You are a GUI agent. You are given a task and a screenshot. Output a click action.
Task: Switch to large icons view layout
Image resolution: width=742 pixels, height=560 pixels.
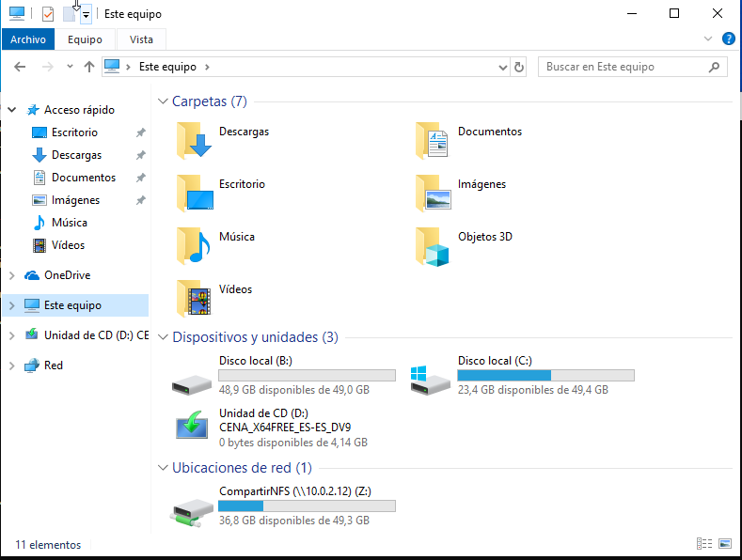click(725, 544)
